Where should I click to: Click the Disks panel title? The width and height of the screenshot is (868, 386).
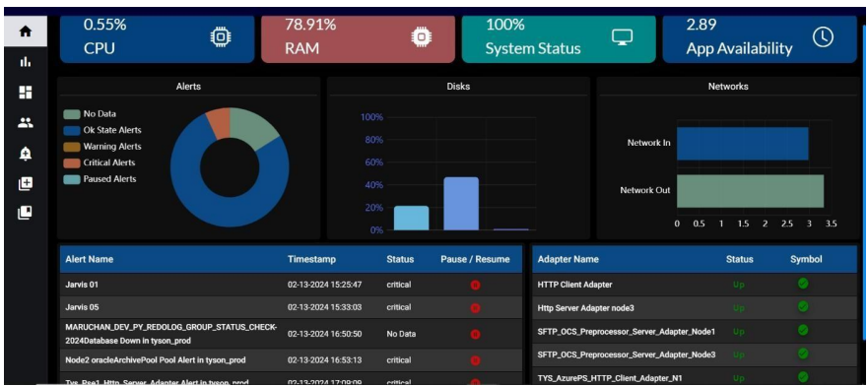pos(458,87)
